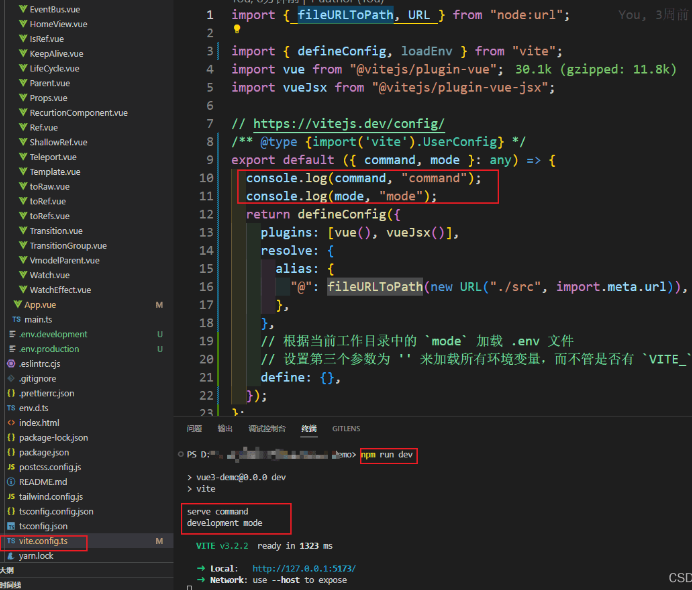Open index.html in explorer
The height and width of the screenshot is (590, 692).
39,423
